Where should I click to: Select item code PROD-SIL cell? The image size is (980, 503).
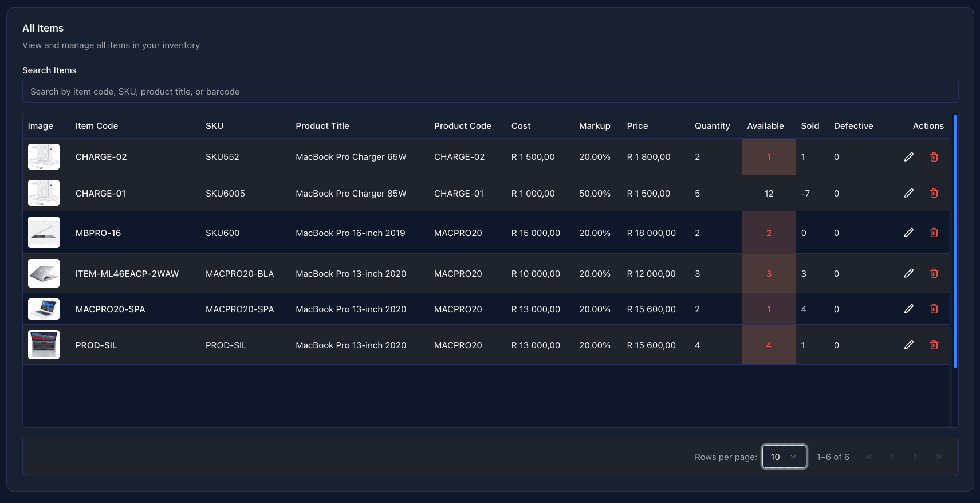(96, 345)
